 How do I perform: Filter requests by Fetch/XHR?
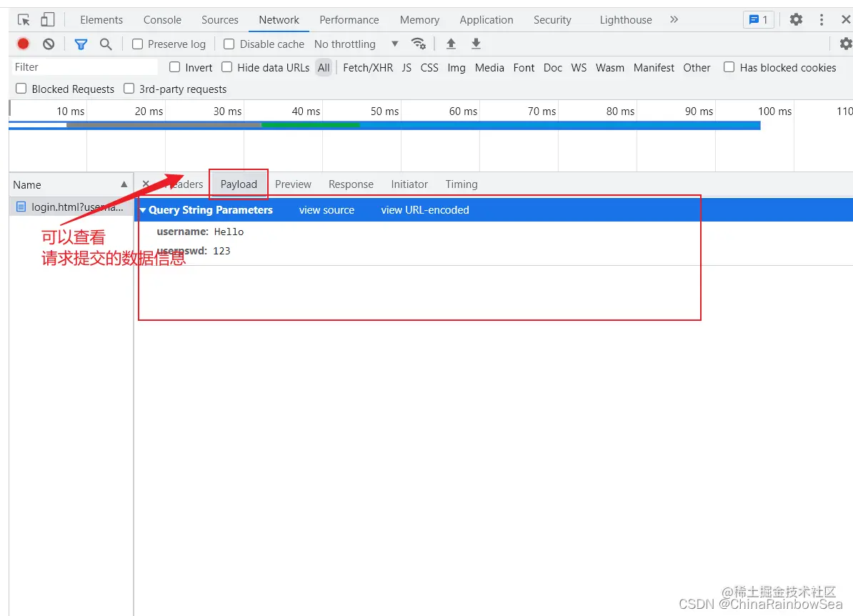pos(368,67)
